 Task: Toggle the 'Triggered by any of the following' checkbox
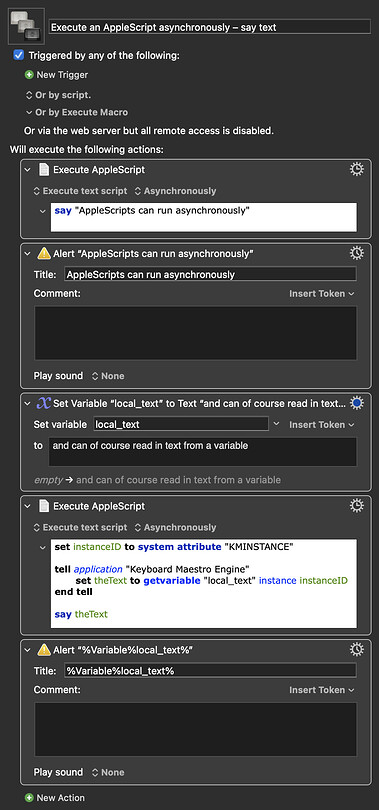(x=19, y=55)
